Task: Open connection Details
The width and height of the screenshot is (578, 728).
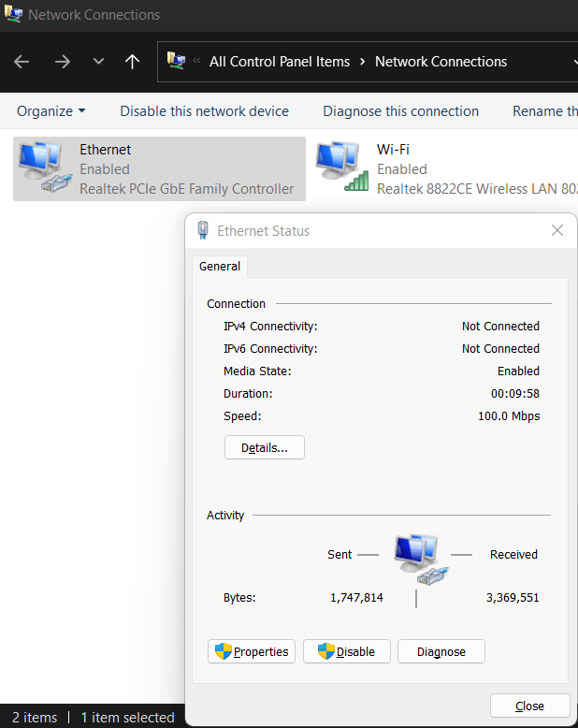Action: (x=265, y=447)
